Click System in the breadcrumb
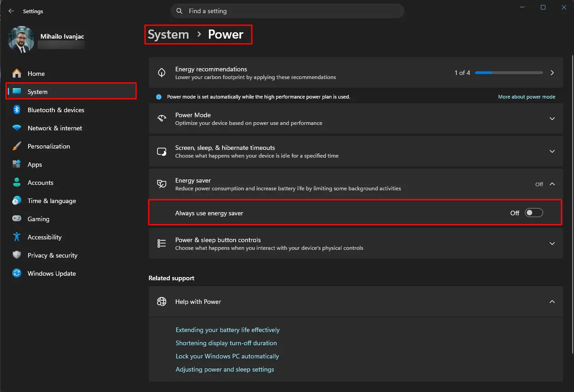 (x=168, y=35)
